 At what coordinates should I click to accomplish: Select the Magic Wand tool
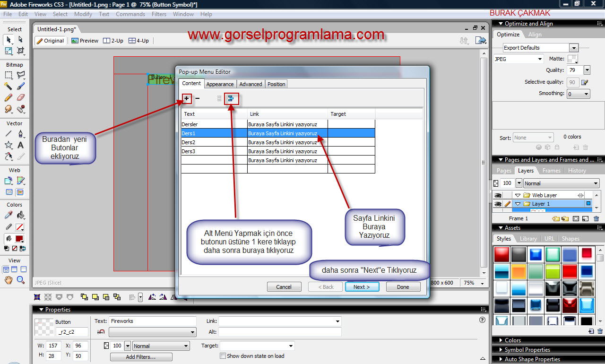[9, 86]
